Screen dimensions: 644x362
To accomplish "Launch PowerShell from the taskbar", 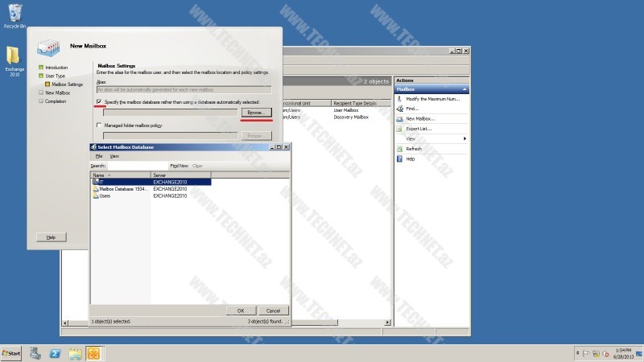I will click(x=55, y=353).
